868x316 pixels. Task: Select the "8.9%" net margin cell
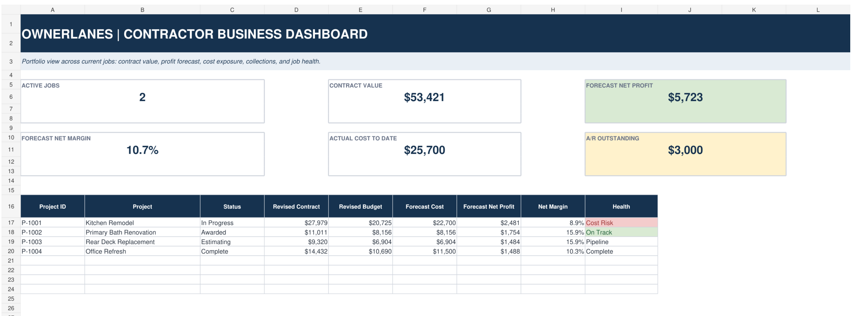pyautogui.click(x=553, y=223)
